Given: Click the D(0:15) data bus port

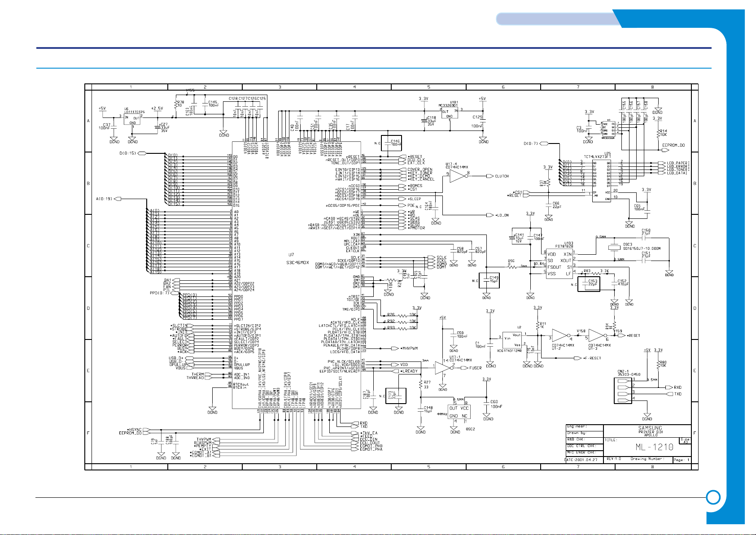Looking at the screenshot, I should [142, 153].
